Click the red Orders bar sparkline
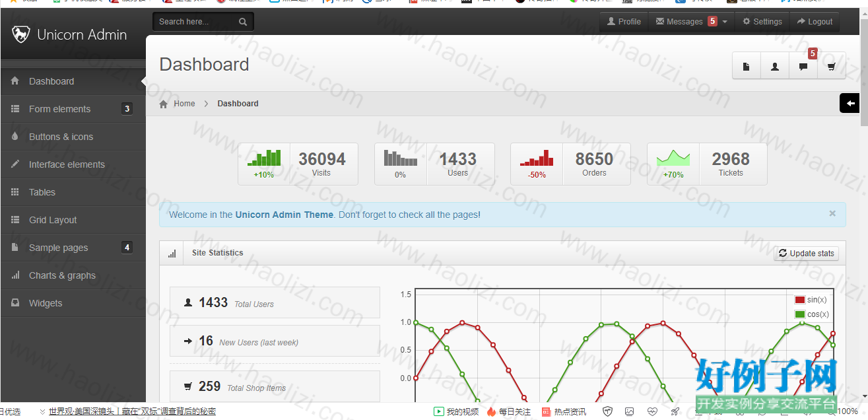 [x=537, y=157]
